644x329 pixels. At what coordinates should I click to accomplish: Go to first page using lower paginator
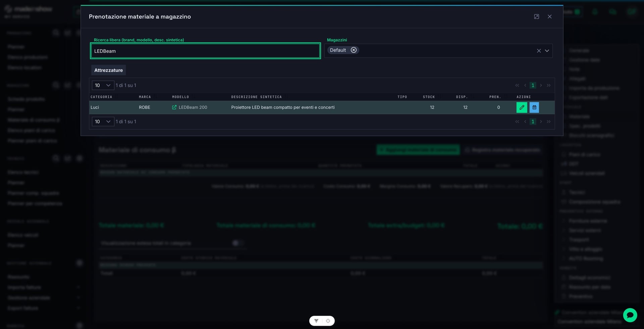click(517, 122)
